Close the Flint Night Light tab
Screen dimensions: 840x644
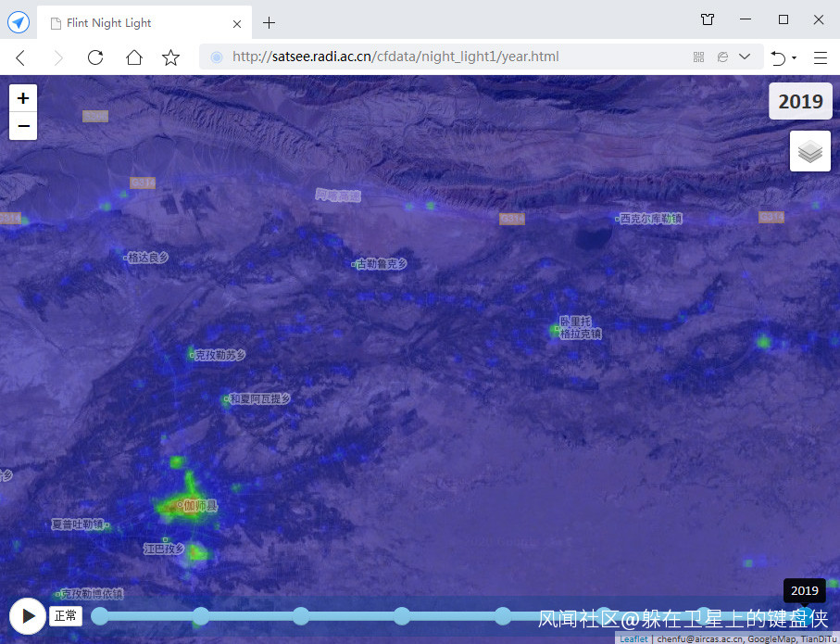coord(238,23)
